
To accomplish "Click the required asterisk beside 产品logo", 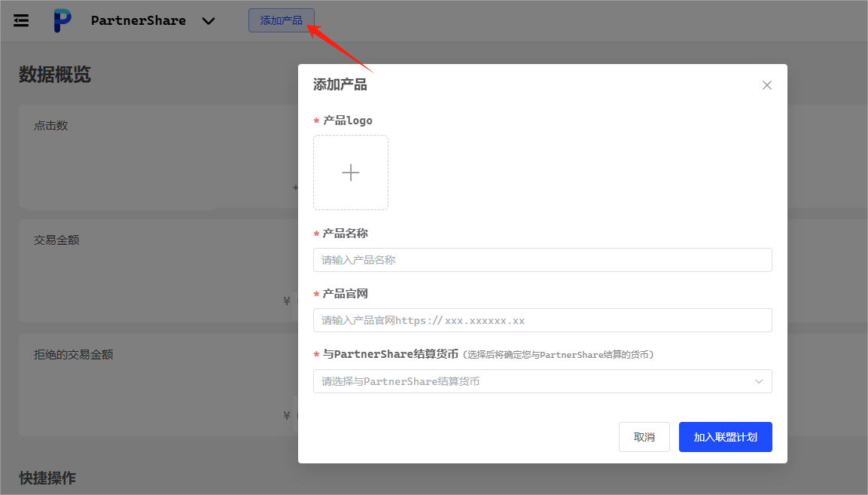I will 315,120.
